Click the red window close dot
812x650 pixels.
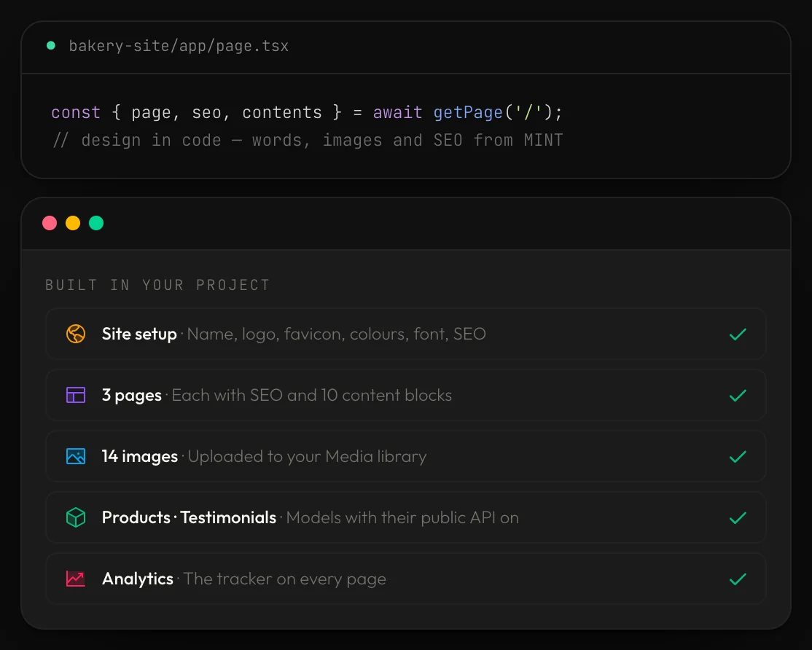(50, 223)
